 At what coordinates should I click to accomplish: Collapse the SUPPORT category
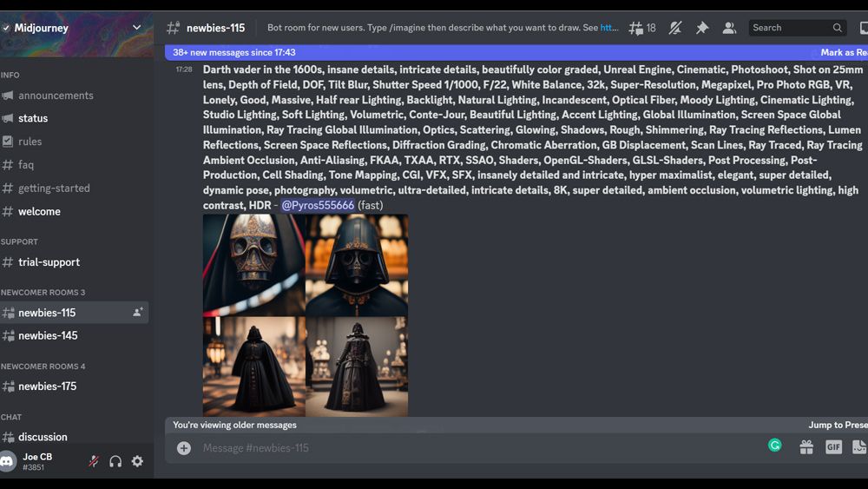pos(19,241)
